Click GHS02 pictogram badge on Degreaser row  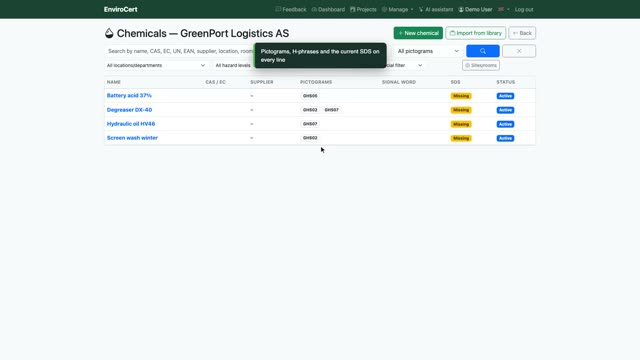coord(310,110)
